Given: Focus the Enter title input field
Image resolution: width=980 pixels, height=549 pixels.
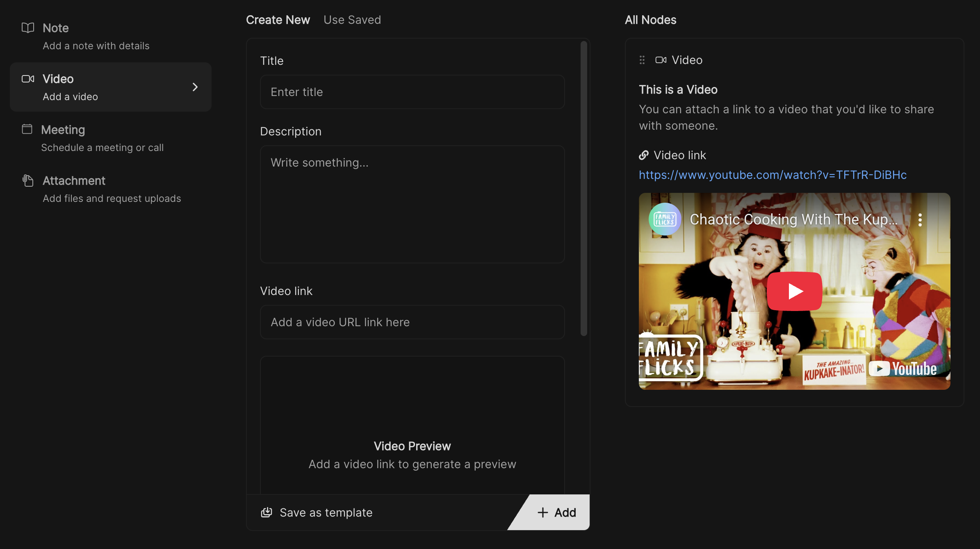Looking at the screenshot, I should tap(412, 92).
